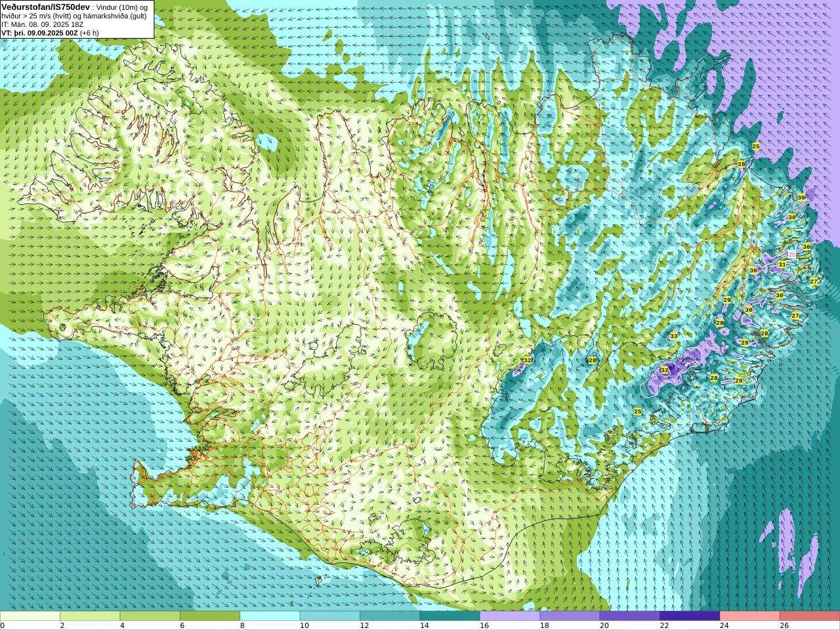Click the pale yellow 0–2 m/s legend swatch
The image size is (840, 630).
pos(30,616)
